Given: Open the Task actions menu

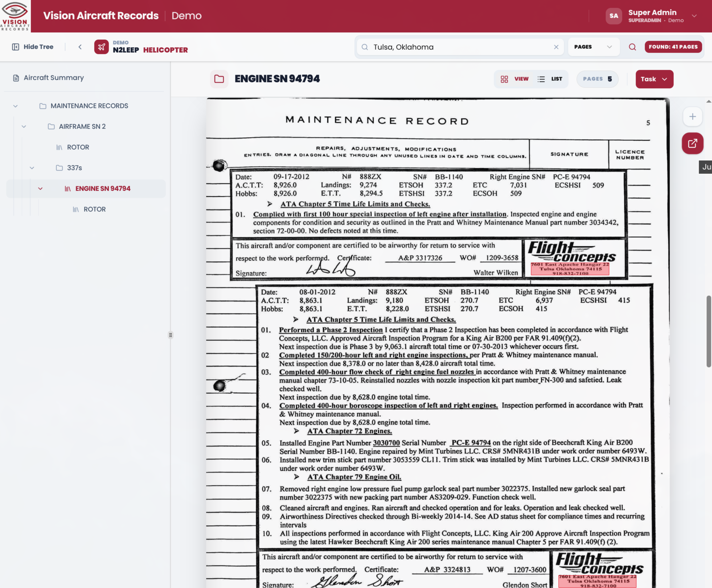Looking at the screenshot, I should pos(654,79).
